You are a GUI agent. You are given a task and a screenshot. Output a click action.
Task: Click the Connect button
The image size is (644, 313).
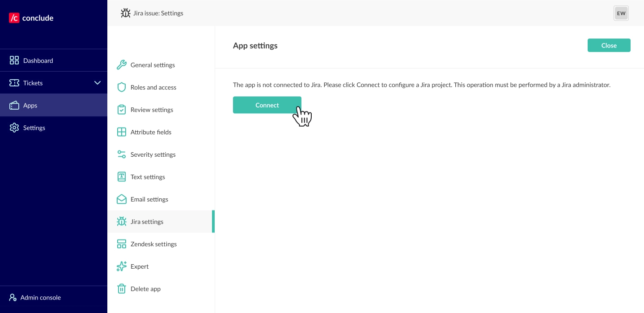pos(267,105)
